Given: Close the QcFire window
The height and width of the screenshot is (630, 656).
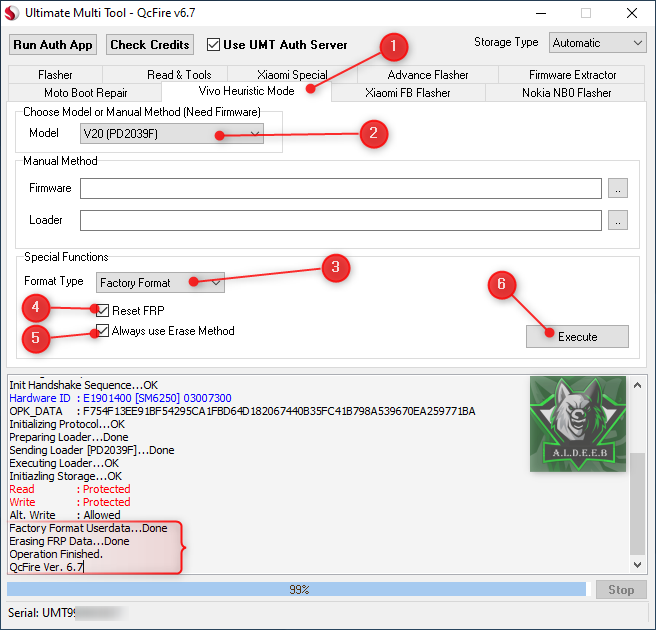Looking at the screenshot, I should coord(632,13).
